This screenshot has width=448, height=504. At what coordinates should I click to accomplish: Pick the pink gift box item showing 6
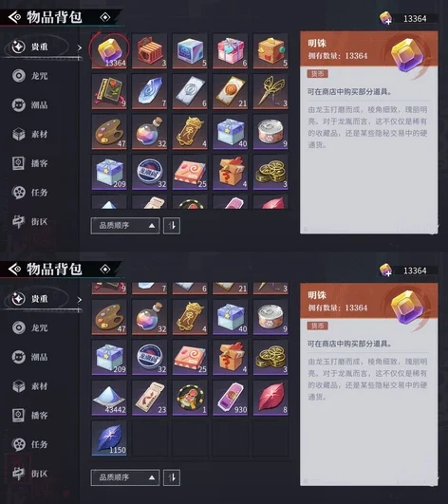click(x=230, y=51)
